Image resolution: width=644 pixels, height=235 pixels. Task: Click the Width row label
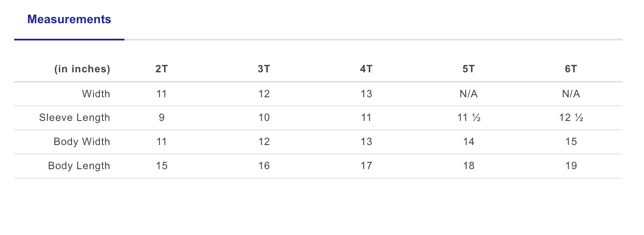click(96, 94)
